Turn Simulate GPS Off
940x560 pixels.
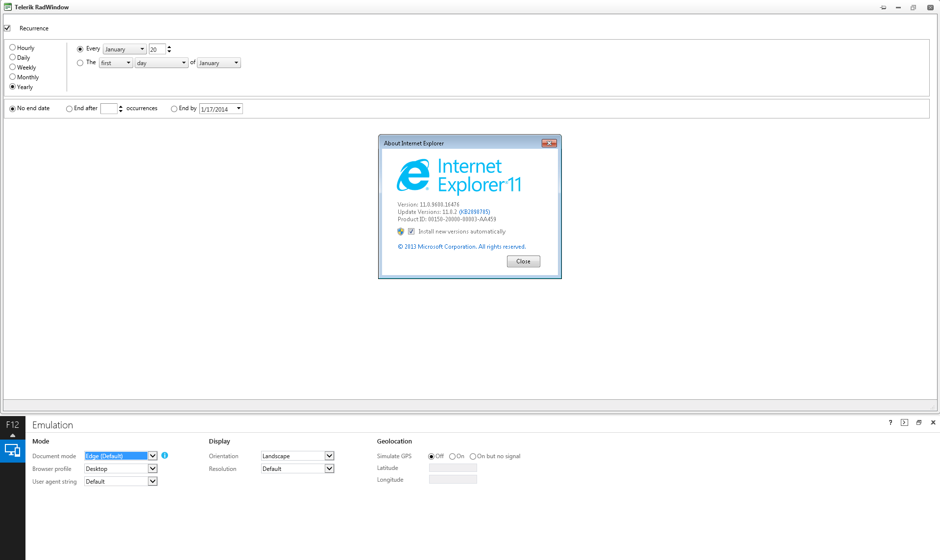[x=431, y=456]
